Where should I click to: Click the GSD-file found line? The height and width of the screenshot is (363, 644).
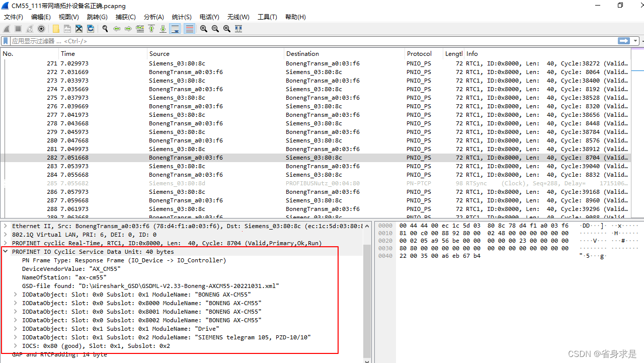tap(150, 286)
